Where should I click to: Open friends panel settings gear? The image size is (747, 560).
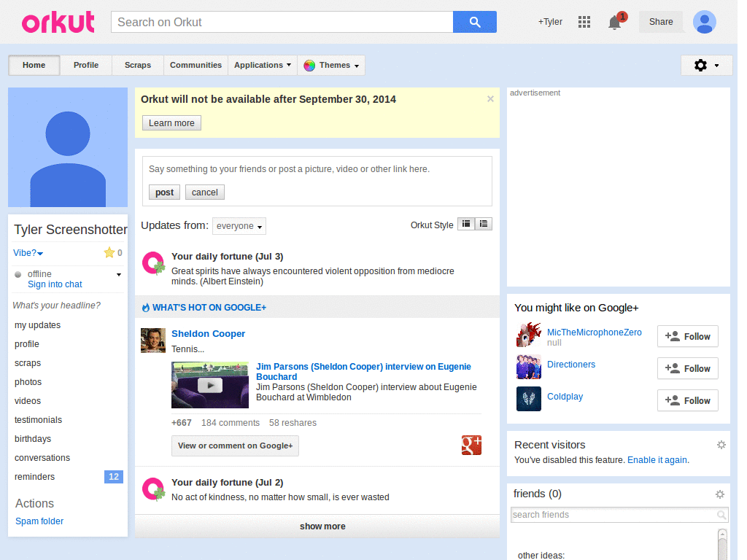720,494
